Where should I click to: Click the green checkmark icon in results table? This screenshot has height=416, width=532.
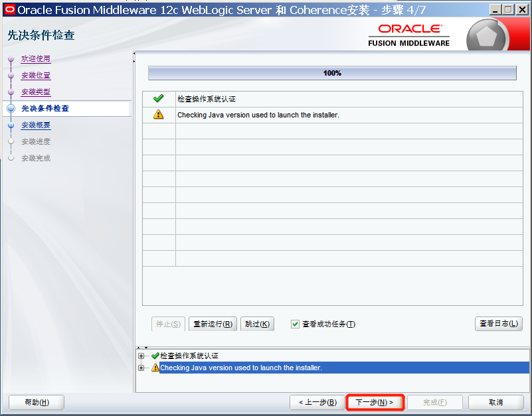coord(159,99)
